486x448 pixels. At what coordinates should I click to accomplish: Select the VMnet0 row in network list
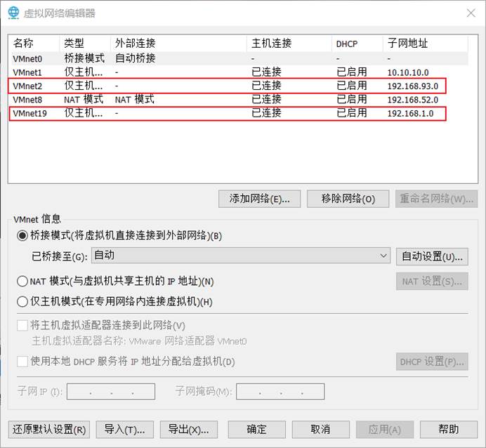pyautogui.click(x=28, y=58)
